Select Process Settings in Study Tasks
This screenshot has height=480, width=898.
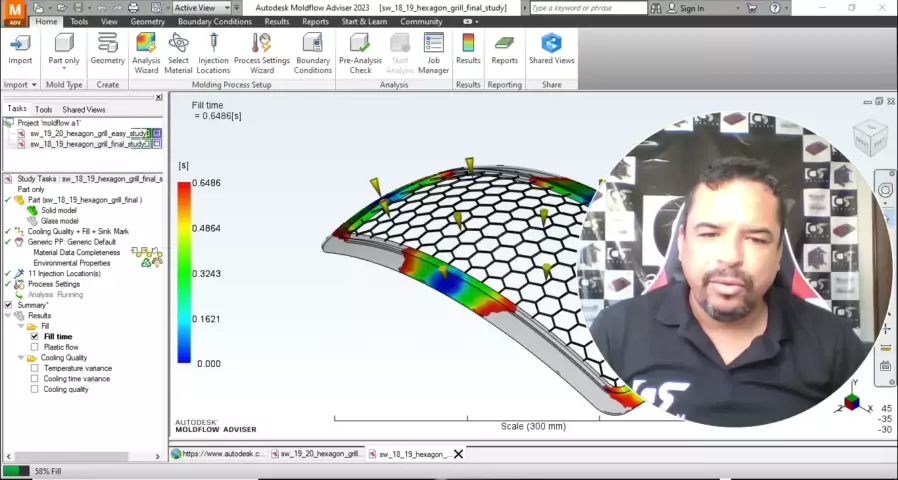click(54, 284)
